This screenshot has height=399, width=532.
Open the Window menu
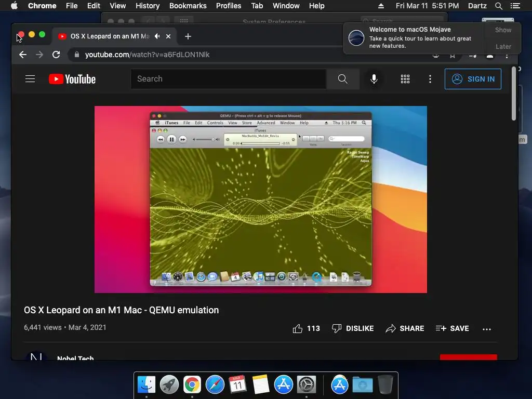pyautogui.click(x=286, y=6)
